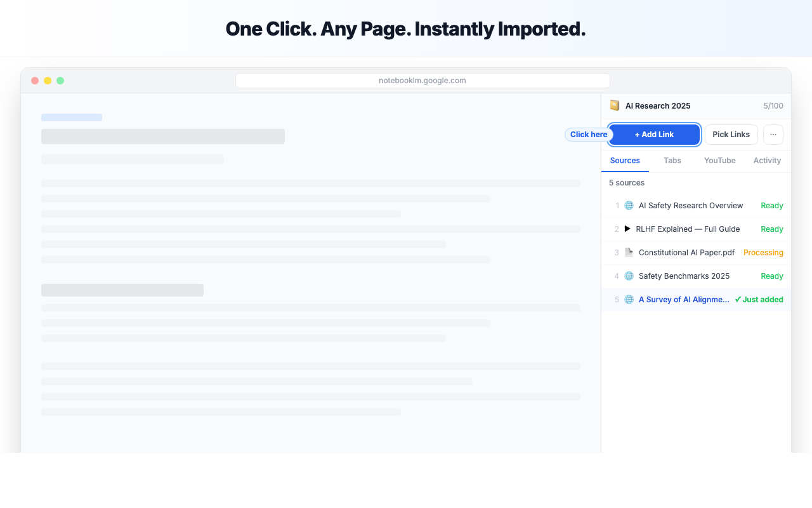812x508 pixels.
Task: Open A Survey of AI Alignment source
Action: point(684,300)
